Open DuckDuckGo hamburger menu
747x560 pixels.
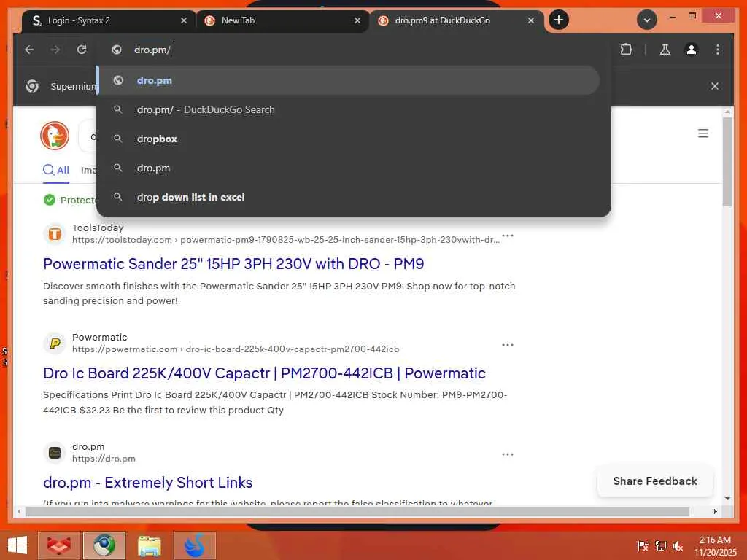[x=703, y=133]
